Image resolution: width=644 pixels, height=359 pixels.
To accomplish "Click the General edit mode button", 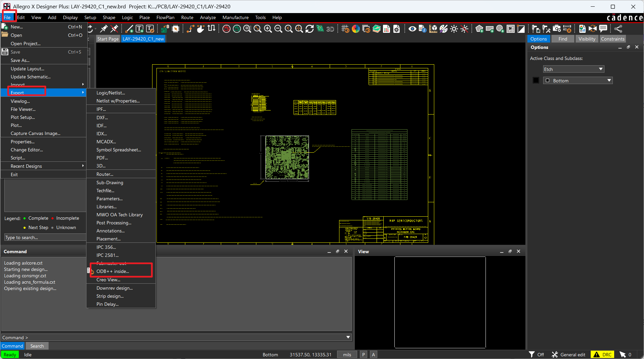I will click(x=569, y=355).
